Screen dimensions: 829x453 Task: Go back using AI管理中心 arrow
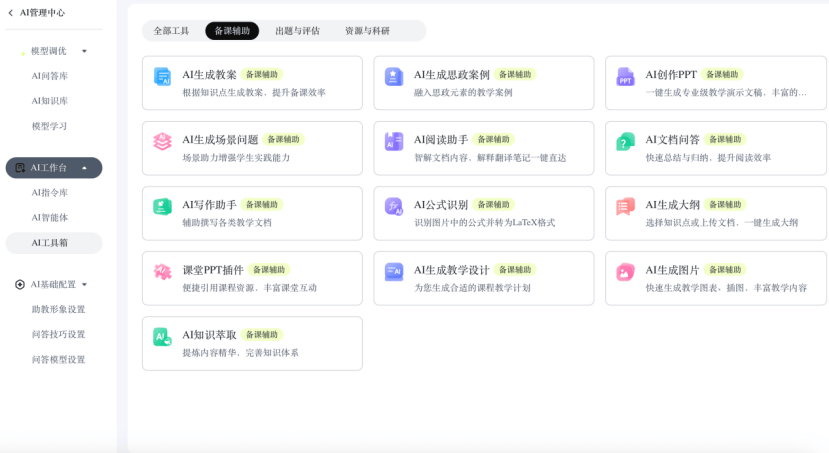click(11, 13)
